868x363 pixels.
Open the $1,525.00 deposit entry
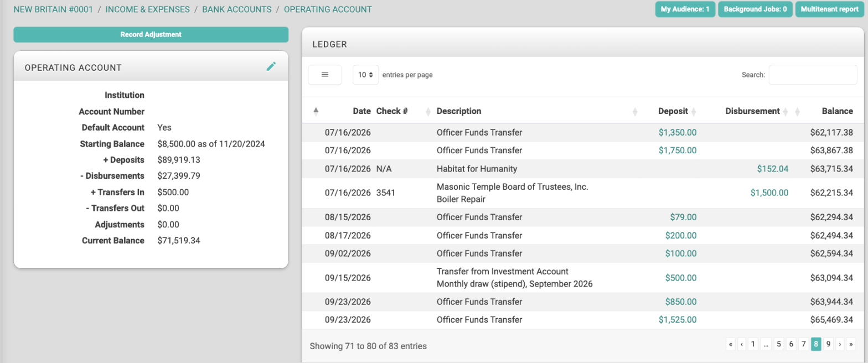(x=678, y=319)
